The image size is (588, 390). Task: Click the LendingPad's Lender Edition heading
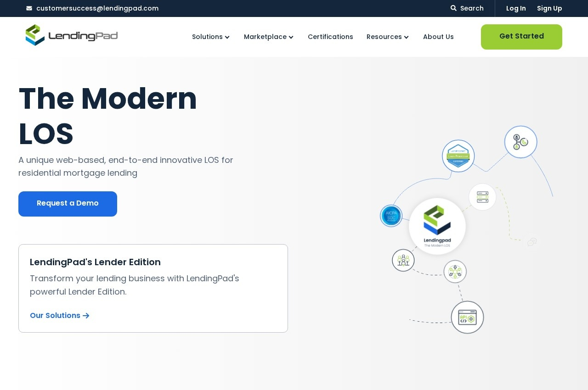95,262
